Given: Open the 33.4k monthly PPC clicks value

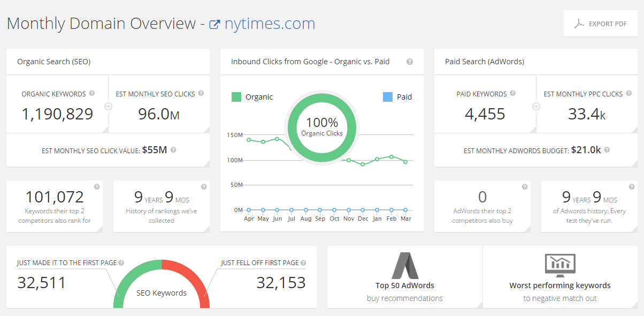Looking at the screenshot, I should click(587, 114).
